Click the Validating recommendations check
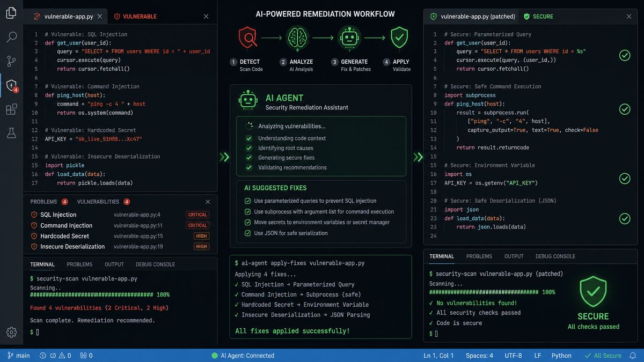 click(248, 167)
